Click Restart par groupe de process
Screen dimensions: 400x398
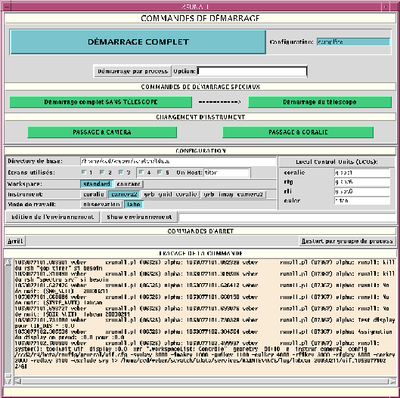click(347, 241)
